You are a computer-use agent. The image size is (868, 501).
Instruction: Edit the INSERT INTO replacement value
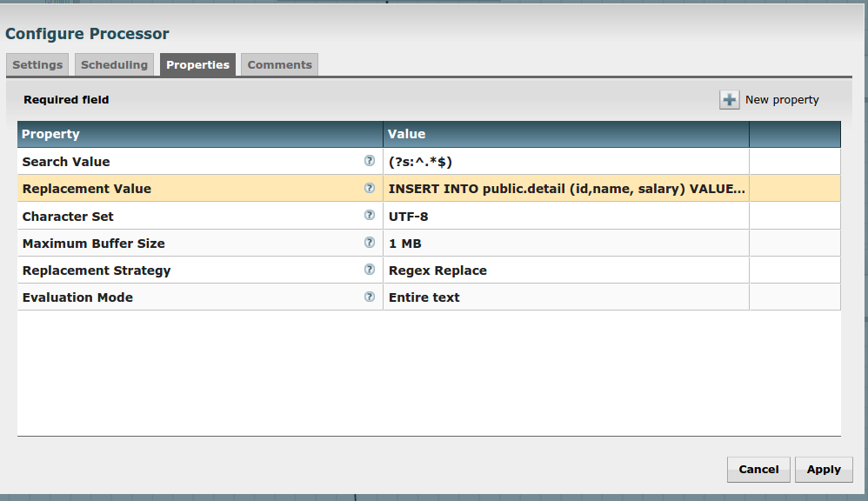565,189
